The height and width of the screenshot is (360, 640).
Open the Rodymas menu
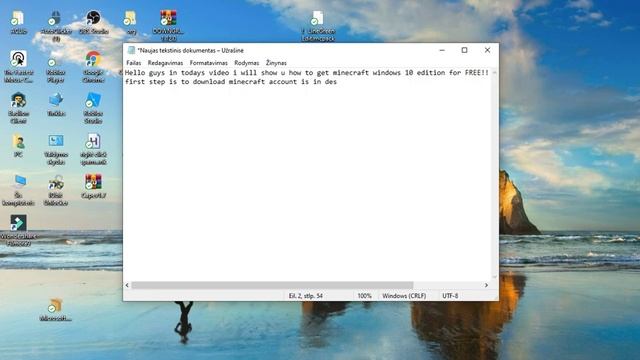coord(247,63)
